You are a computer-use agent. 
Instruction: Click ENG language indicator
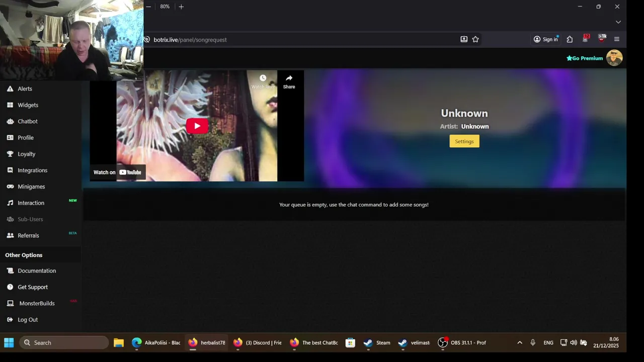548,342
